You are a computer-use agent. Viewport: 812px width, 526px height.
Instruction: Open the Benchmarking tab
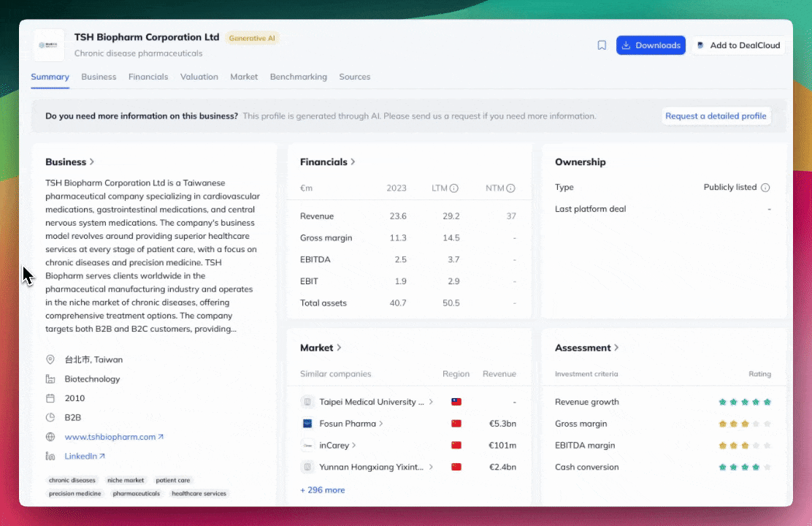pyautogui.click(x=298, y=77)
